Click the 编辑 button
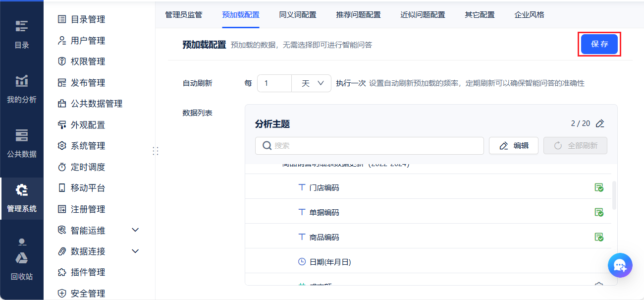This screenshot has height=300, width=644. tap(514, 146)
